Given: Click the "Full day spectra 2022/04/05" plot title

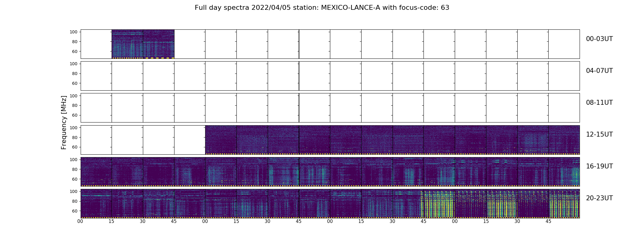Looking at the screenshot, I should pos(322,8).
